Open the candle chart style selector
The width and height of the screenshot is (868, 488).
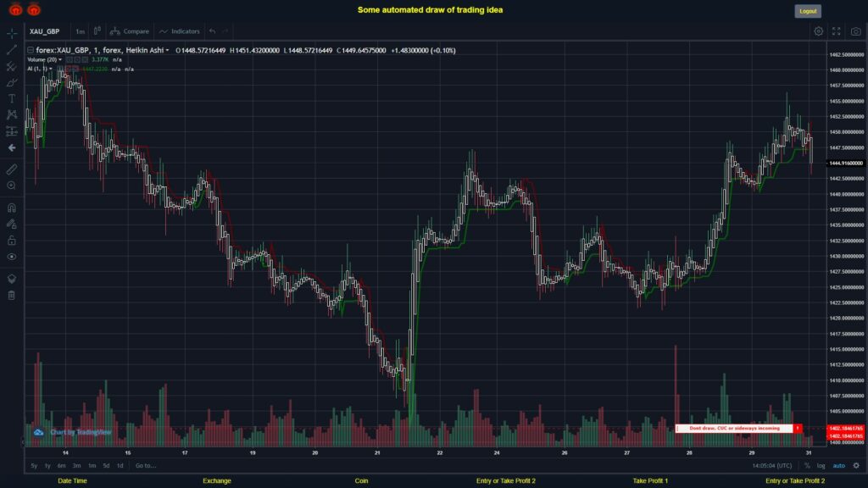97,31
